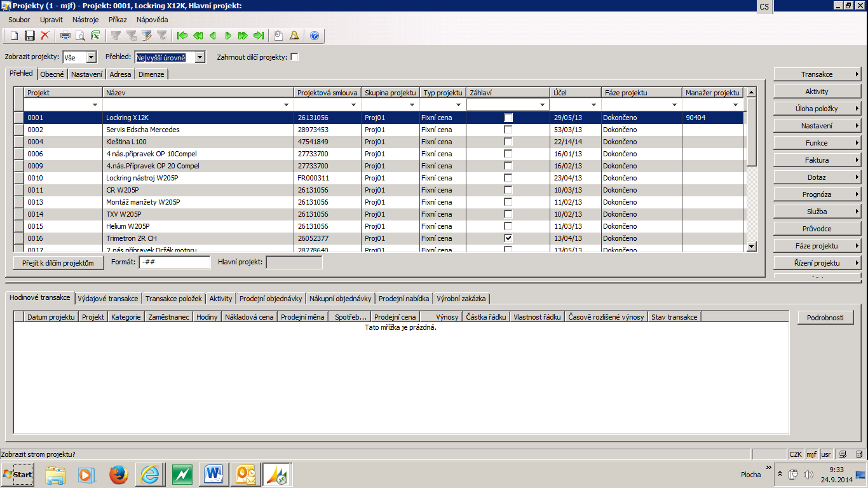868x488 pixels.
Task: Click scroll-up arrow of projects grid
Action: (751, 92)
